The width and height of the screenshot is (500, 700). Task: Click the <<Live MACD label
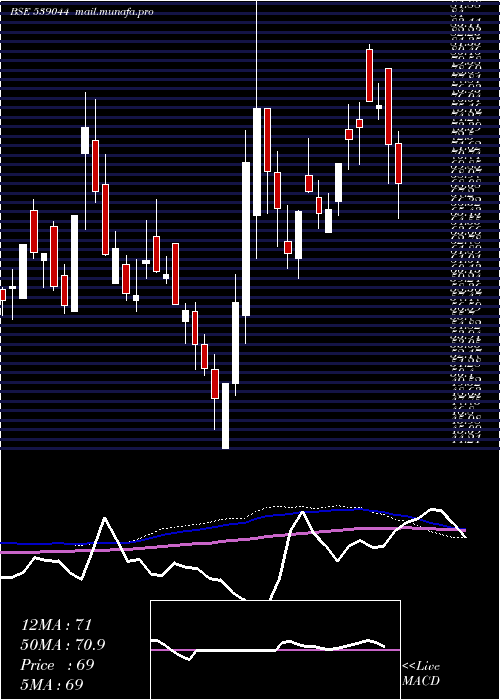pos(421,674)
